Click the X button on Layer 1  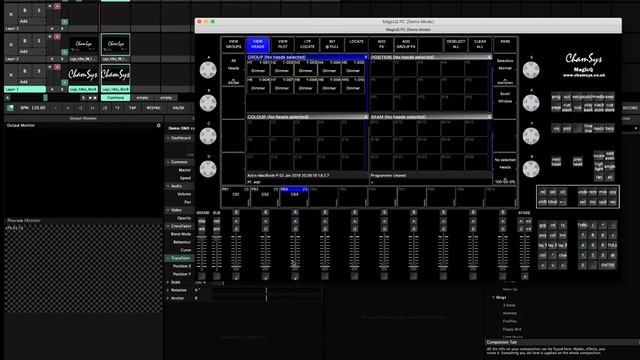[x=11, y=75]
